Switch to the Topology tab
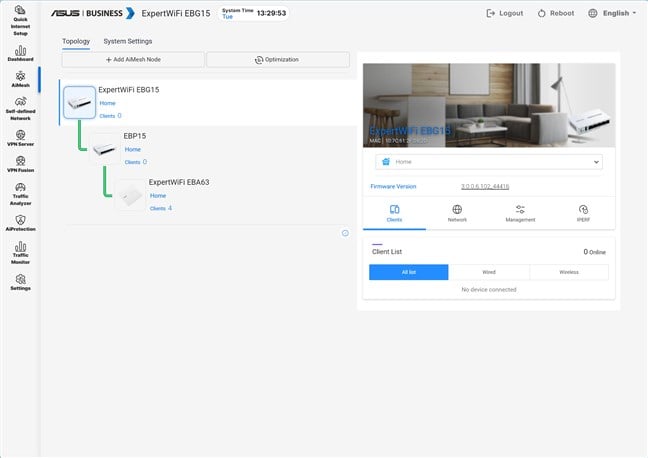648x458 pixels. [76, 41]
